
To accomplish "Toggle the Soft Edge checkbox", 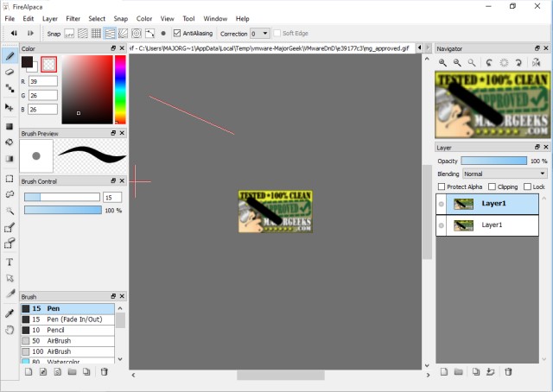I will [x=277, y=33].
